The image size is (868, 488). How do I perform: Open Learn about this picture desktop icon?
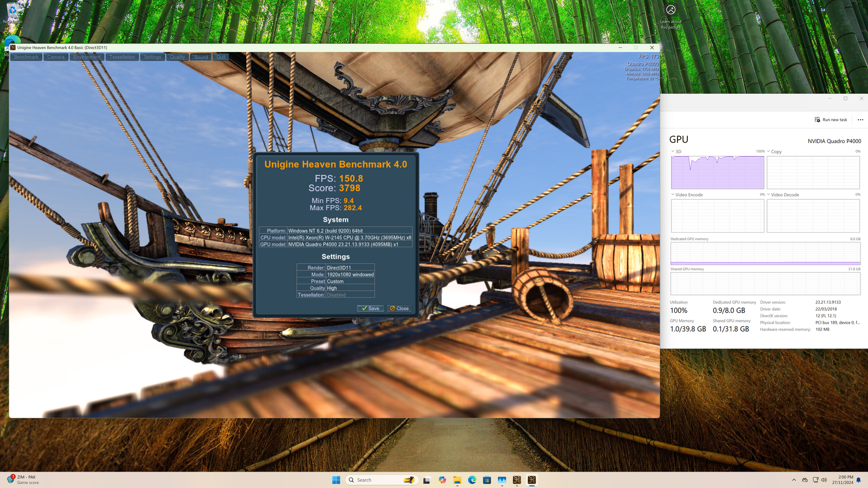tap(671, 17)
